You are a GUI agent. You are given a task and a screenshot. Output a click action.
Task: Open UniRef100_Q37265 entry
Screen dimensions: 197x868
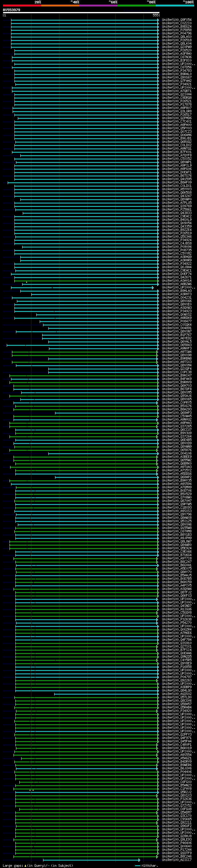pyautogui.click(x=177, y=426)
